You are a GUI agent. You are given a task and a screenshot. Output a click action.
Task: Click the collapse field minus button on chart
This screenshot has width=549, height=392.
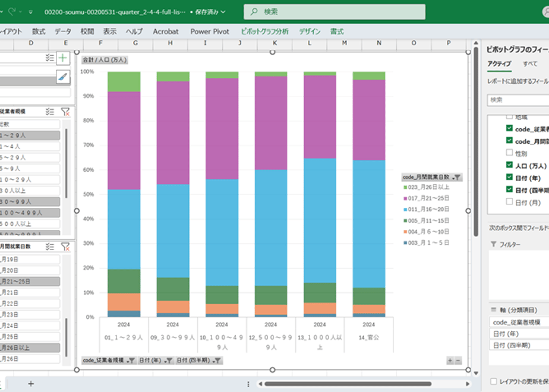458,360
